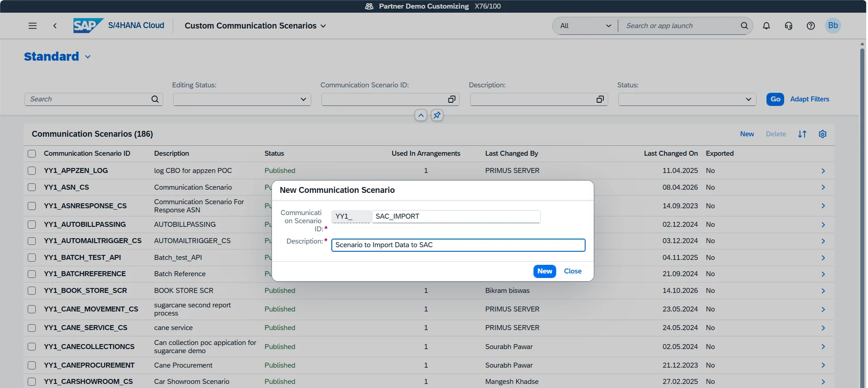Open table settings gear
This screenshot has height=388, width=868.
[x=823, y=134]
